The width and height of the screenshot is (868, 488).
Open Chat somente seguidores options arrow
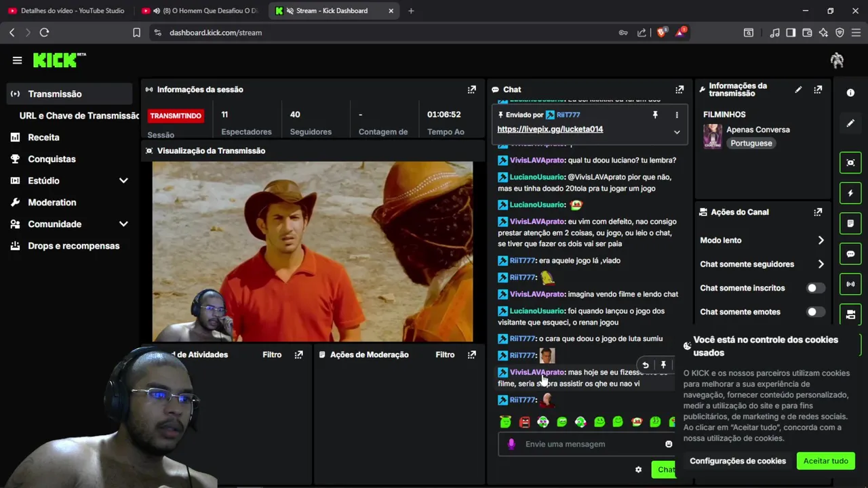(821, 264)
